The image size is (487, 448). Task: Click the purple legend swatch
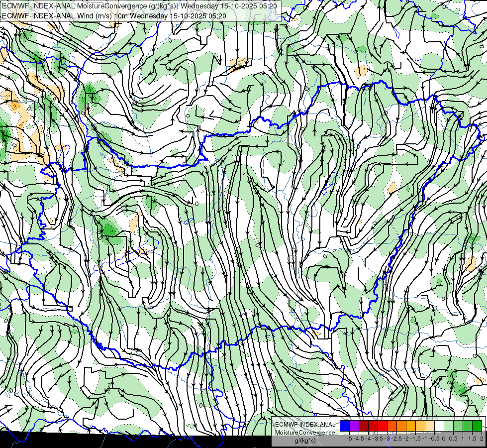(354, 426)
